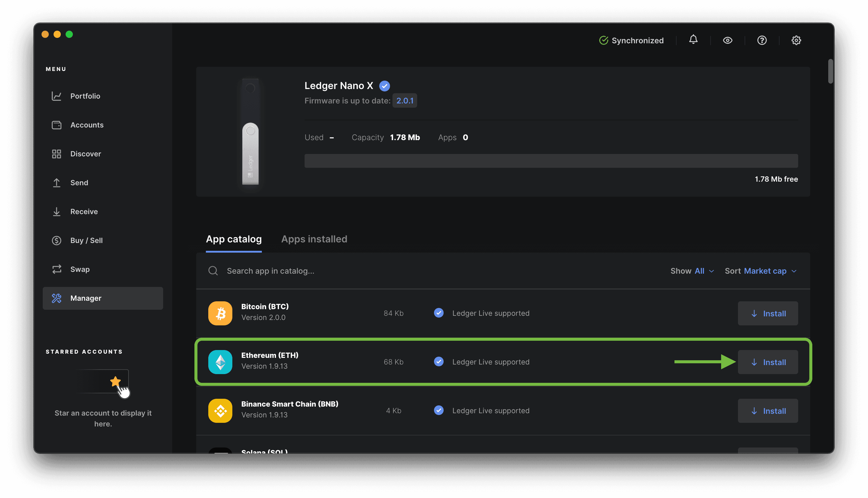This screenshot has width=868, height=498.
Task: Click the 84 Kb size of Bitcoin
Action: [393, 313]
